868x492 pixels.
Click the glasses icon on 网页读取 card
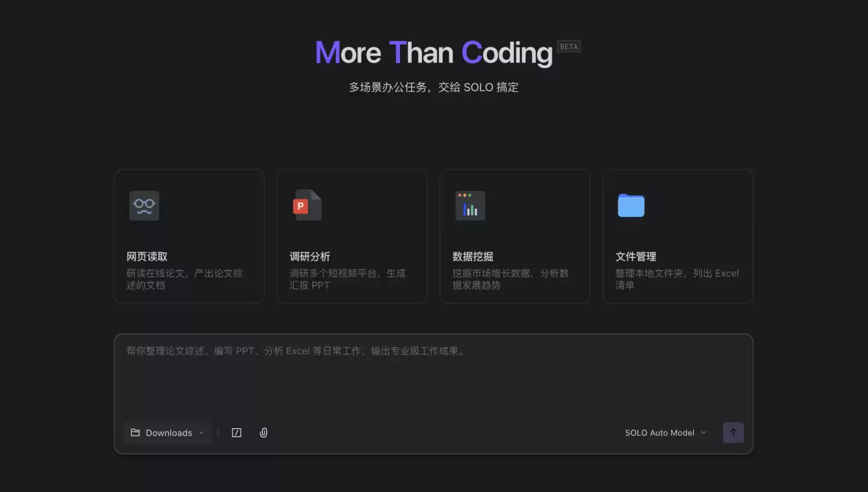[x=144, y=205]
